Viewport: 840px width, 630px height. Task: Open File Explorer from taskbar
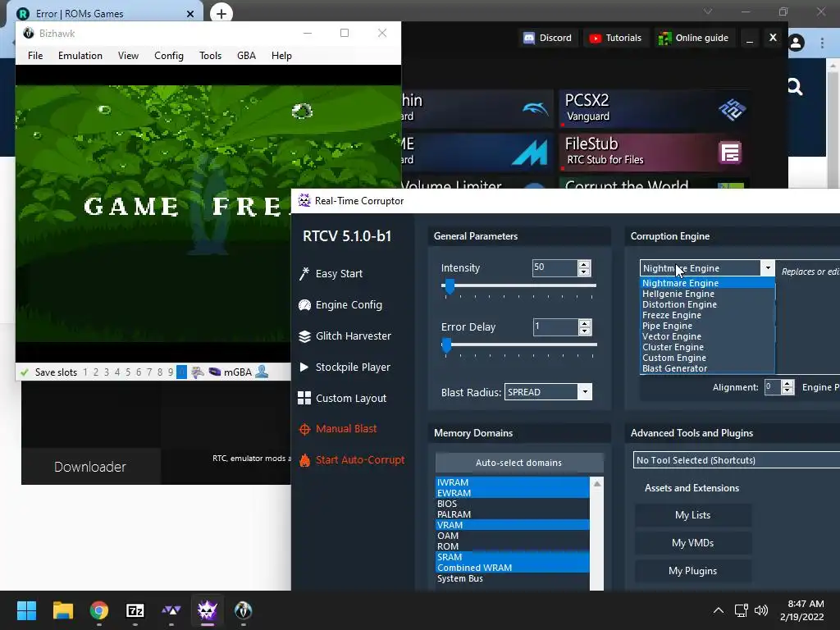point(62,610)
